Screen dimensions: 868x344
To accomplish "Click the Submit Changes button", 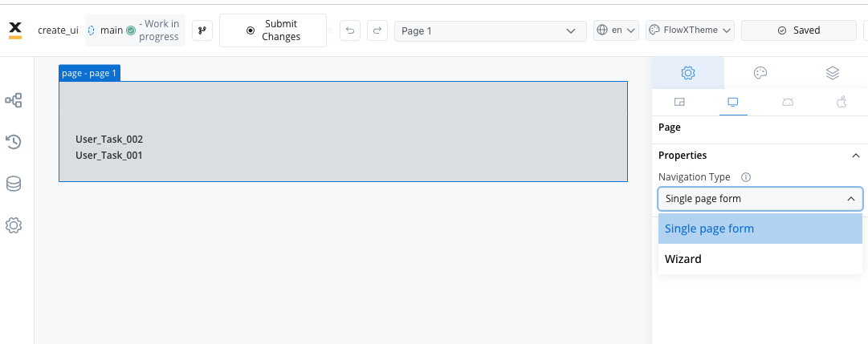I will [x=273, y=30].
